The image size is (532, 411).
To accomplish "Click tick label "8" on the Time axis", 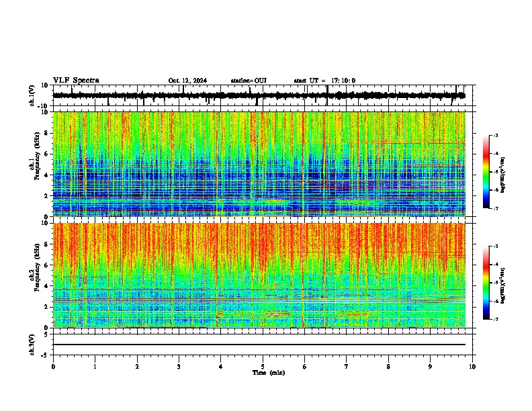I will [x=388, y=367].
